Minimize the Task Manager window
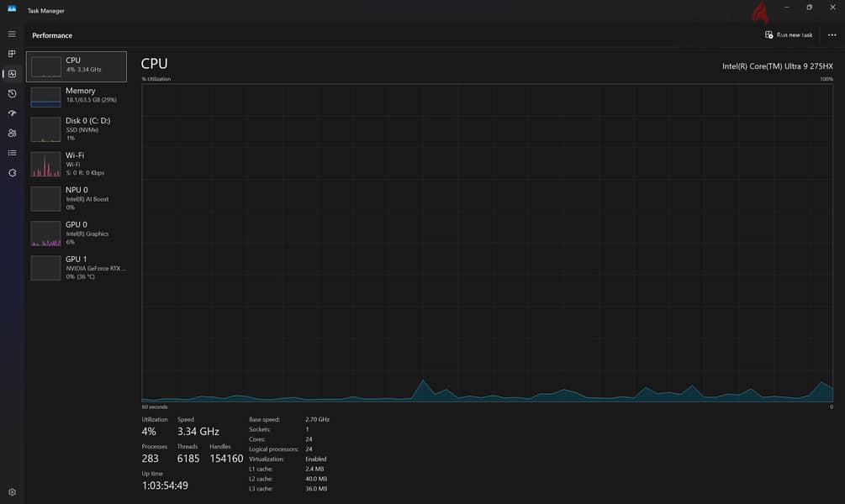This screenshot has width=845, height=504. point(787,8)
